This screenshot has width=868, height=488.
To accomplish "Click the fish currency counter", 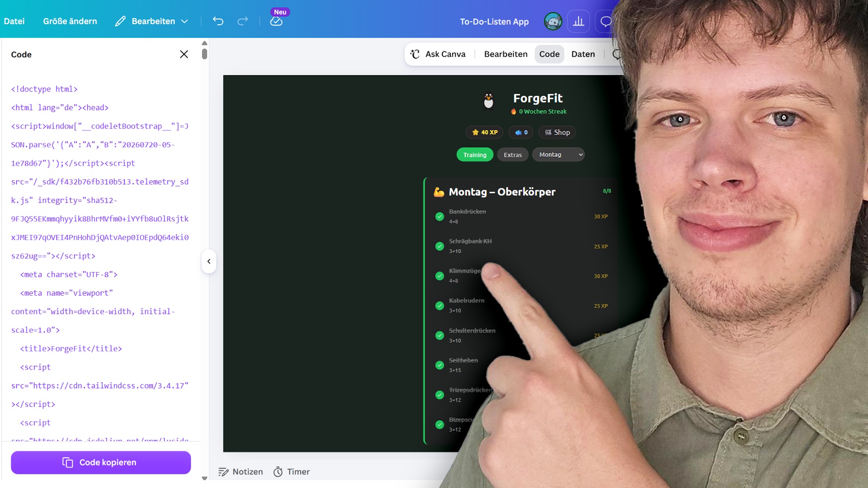I will click(521, 132).
